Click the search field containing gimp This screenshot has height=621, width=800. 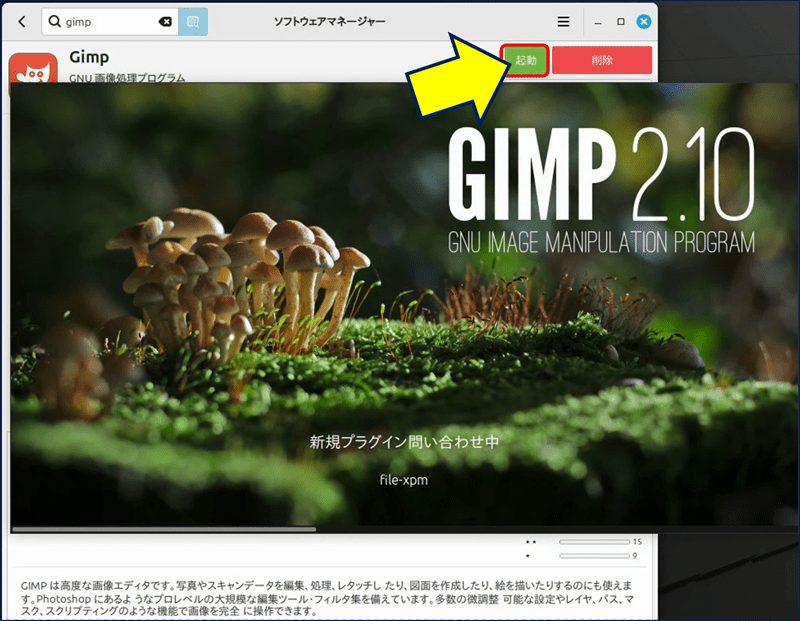click(x=110, y=21)
